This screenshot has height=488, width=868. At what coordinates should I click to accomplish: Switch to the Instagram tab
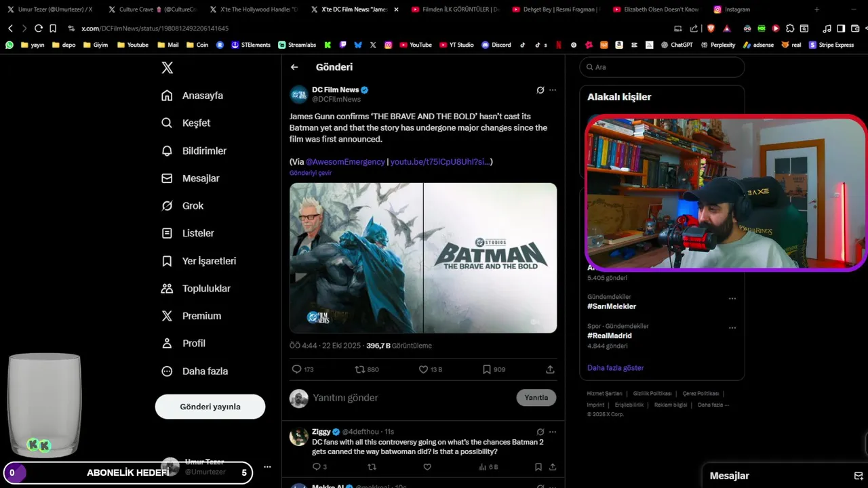click(x=732, y=9)
